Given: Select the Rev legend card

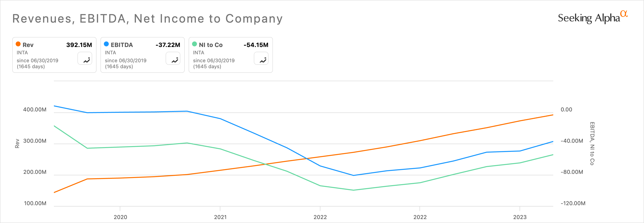Looking at the screenshot, I should 54,55.
